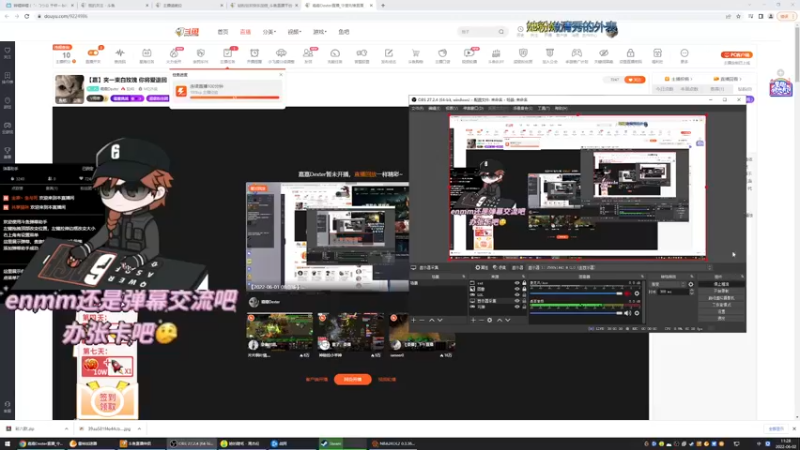Viewport: 800px width, 450px height.
Task: Bookmark this page with the star icon
Action: 738,16
